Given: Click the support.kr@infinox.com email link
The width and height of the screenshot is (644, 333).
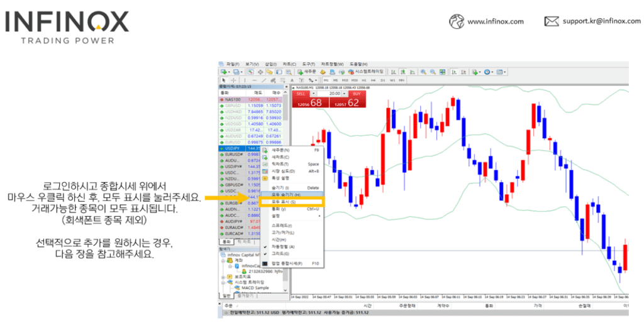Looking at the screenshot, I should 601,21.
